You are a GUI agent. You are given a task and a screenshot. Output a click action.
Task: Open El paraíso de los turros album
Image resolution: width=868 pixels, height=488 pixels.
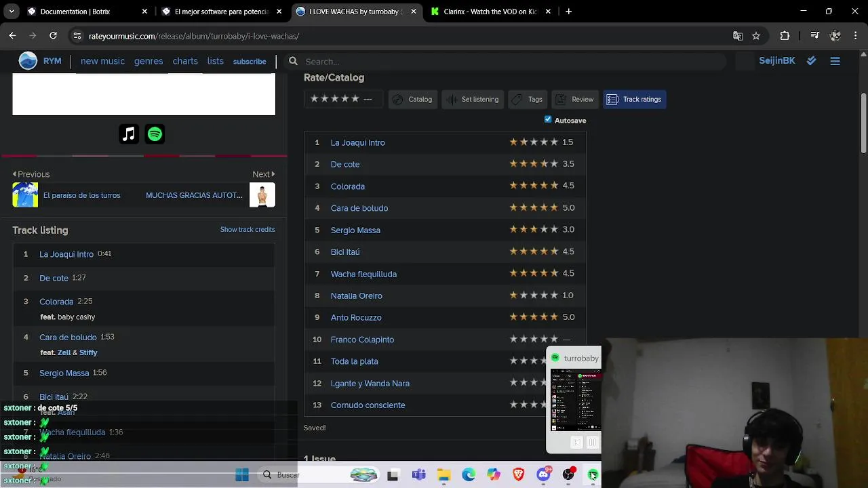[x=81, y=195]
